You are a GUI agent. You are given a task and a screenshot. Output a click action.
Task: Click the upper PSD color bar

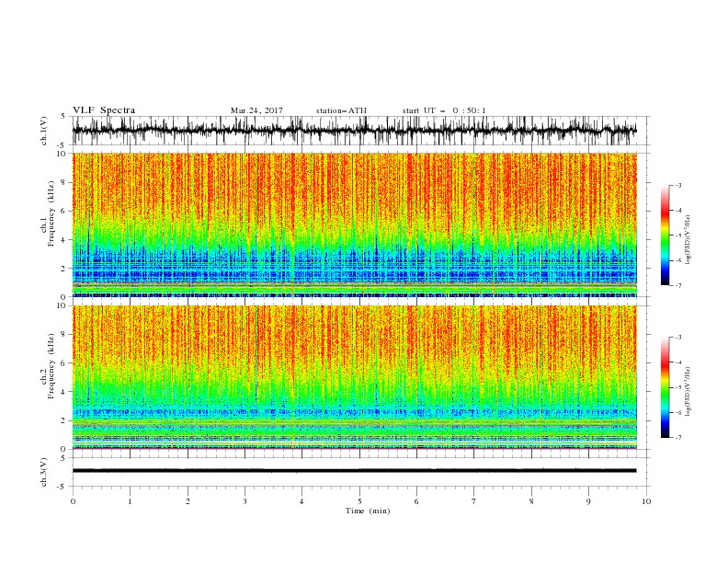(665, 236)
